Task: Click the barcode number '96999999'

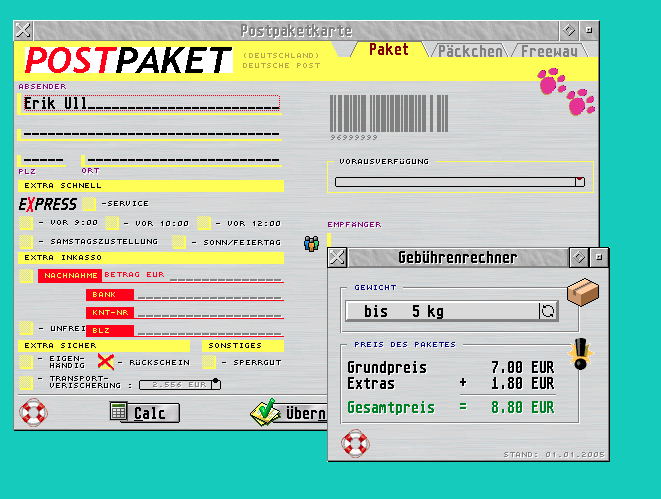Action: point(354,137)
